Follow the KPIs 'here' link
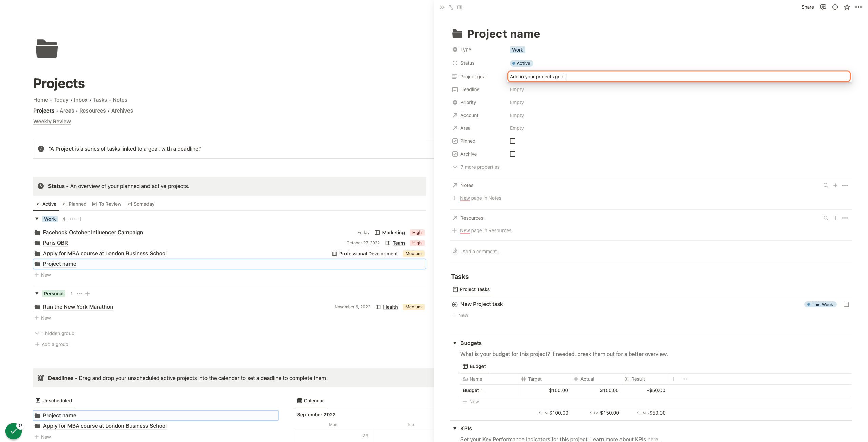This screenshot has width=868, height=442. tap(653, 439)
